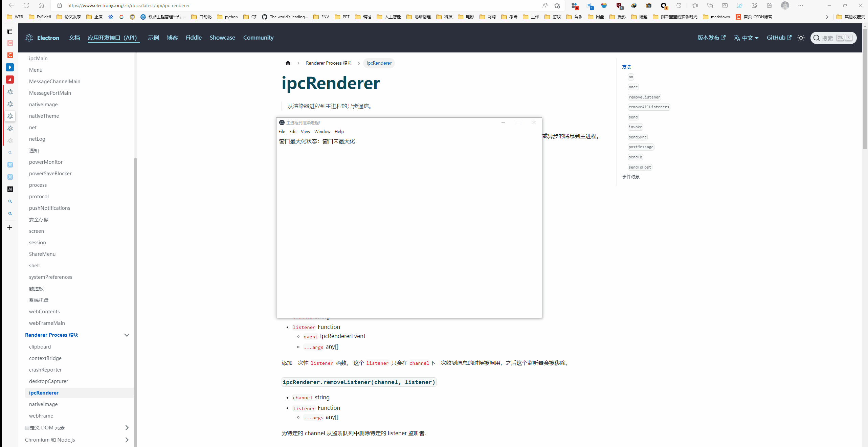Open browser vertical tabs panel

coord(10,31)
